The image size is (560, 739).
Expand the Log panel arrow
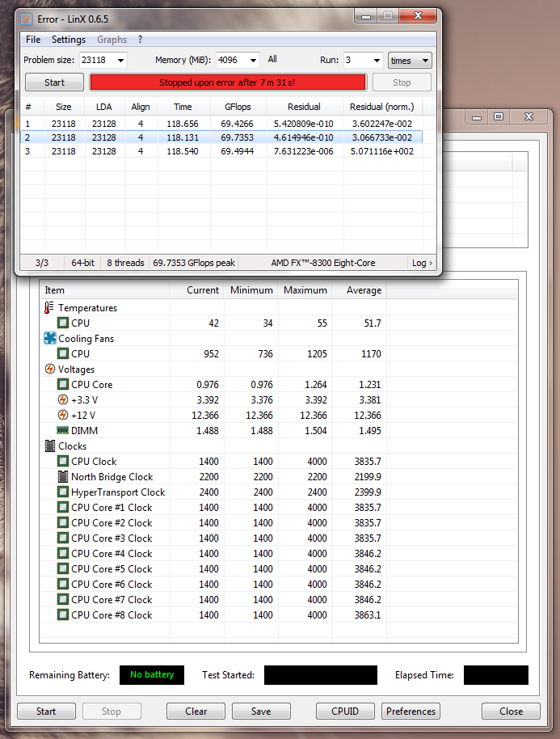(x=430, y=263)
